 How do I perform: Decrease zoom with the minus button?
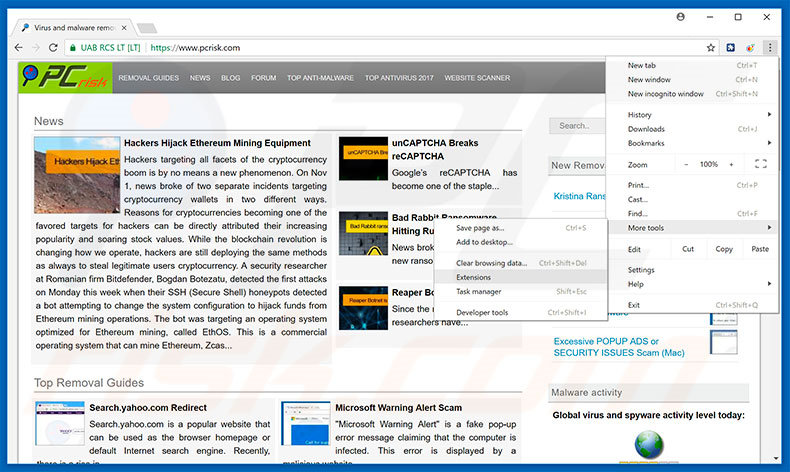[x=686, y=164]
